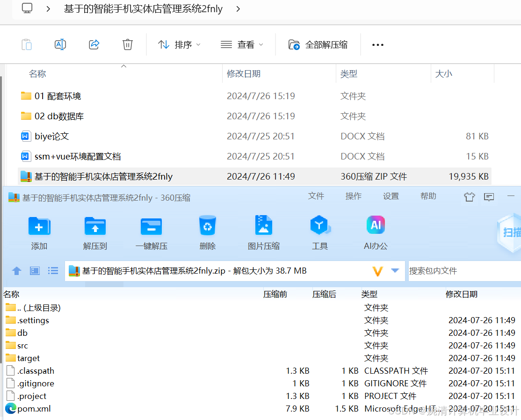Image resolution: width=521 pixels, height=420 pixels.
Task: Sort archive list by 名称 column
Action: click(x=12, y=294)
